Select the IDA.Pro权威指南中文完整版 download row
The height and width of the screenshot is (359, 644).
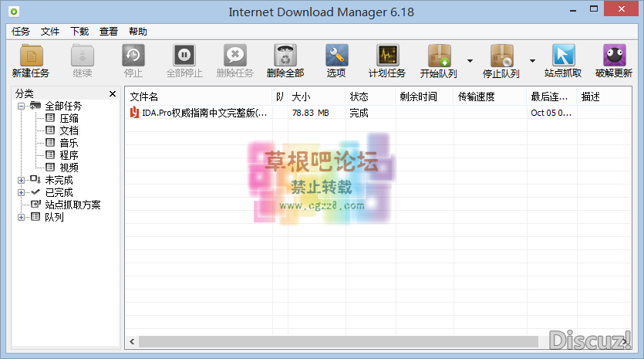(x=378, y=113)
